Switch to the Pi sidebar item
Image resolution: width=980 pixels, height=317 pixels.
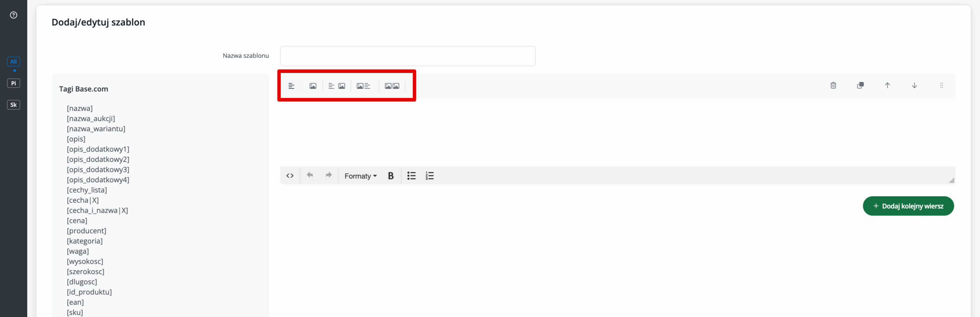[x=13, y=83]
